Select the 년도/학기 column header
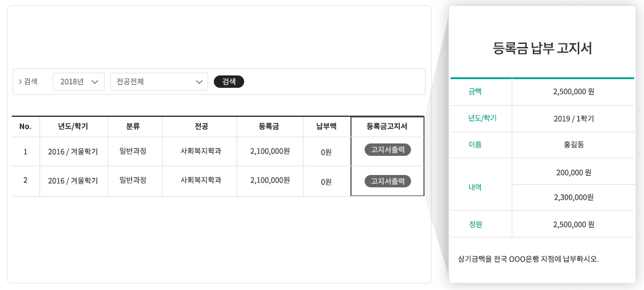Screen dimensions: 644x290 [x=73, y=127]
